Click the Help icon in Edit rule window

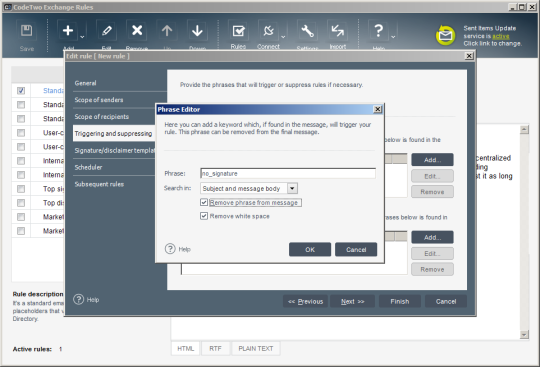79,299
